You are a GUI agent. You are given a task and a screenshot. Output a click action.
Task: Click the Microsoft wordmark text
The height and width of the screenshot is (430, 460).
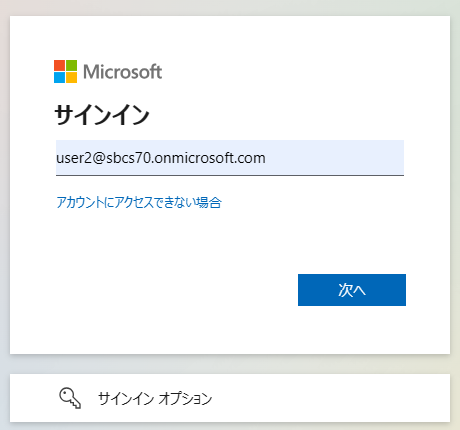click(123, 72)
